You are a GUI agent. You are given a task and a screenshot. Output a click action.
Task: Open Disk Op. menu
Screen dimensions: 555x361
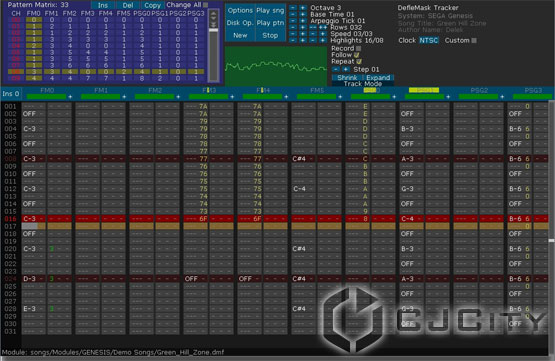(x=240, y=23)
